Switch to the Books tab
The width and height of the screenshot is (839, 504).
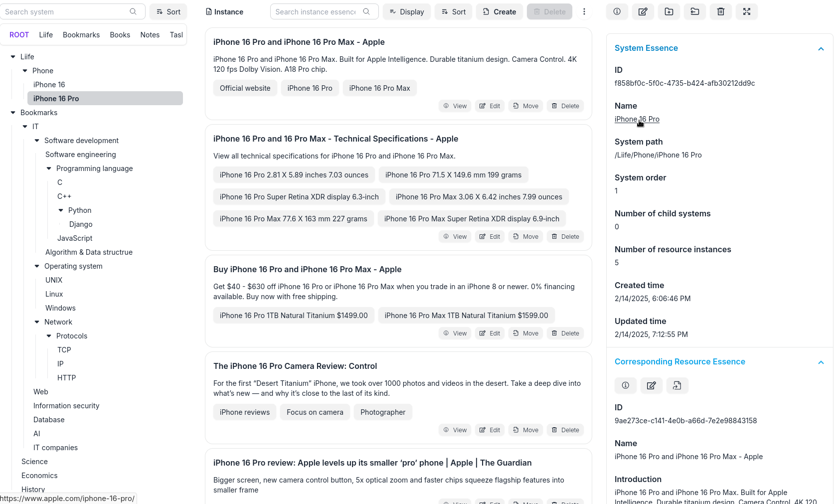(120, 35)
